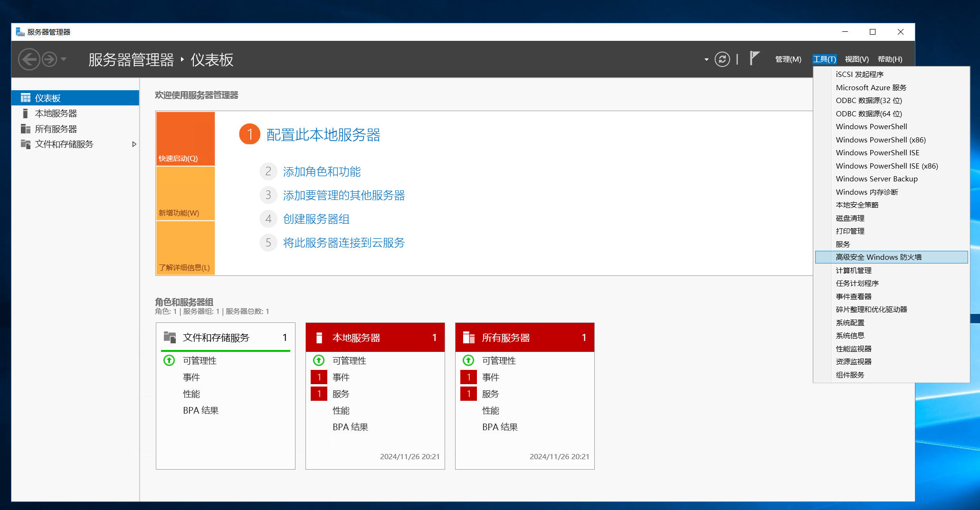The height and width of the screenshot is (510, 980).
Task: Open 任务计划程序 from Tools menu
Action: point(892,283)
